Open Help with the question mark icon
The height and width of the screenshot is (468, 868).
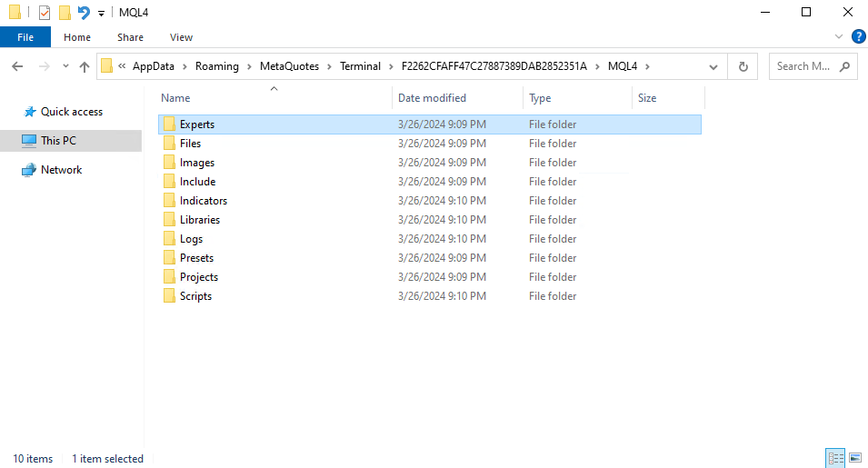[x=858, y=36]
